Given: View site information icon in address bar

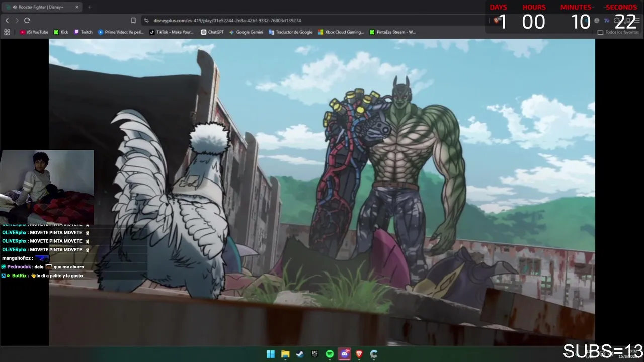Looking at the screenshot, I should tap(146, 20).
